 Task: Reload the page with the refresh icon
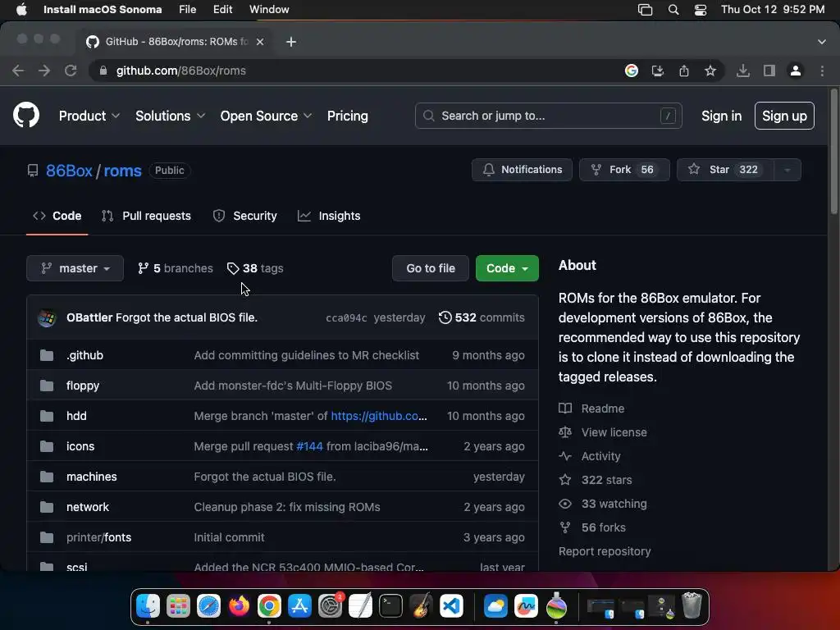(71, 71)
